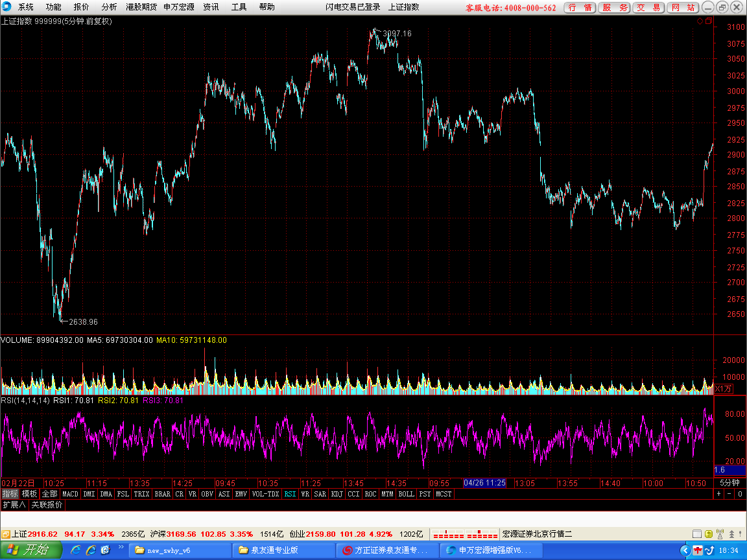747x560 pixels.
Task: Open the 工具 menu
Action: (239, 7)
